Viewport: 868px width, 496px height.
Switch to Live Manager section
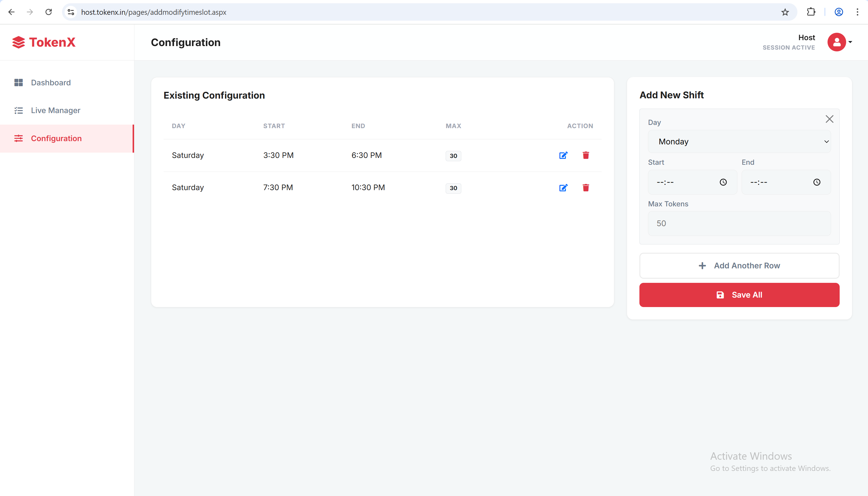click(56, 110)
